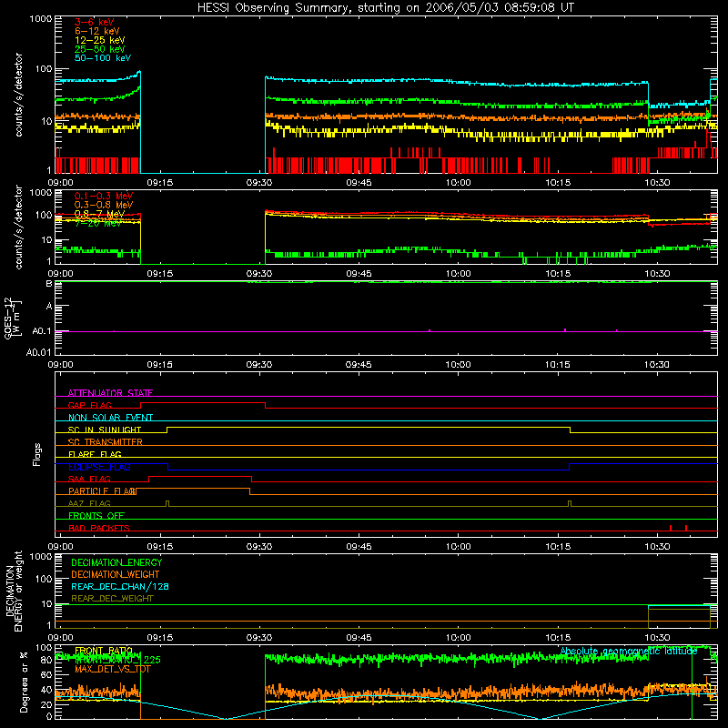Viewport: 728px width, 728px height.
Task: Select the yellow 12-25 keV legend label
Action: point(100,40)
